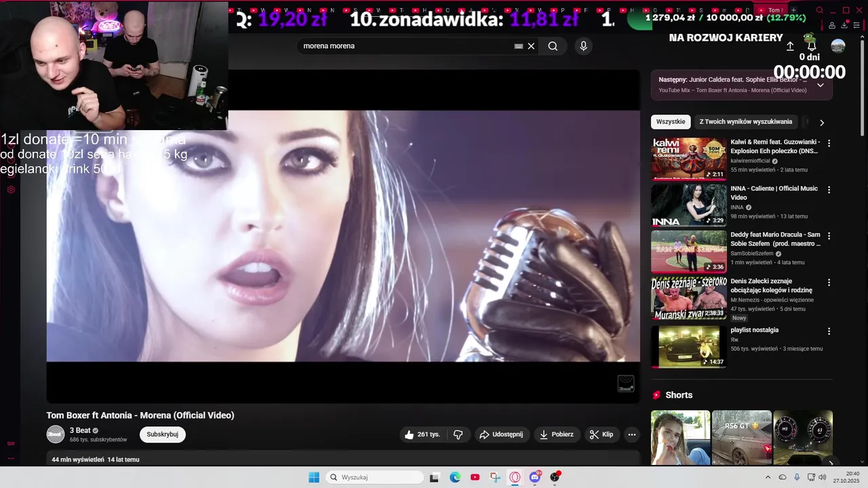Expand the next-up YouTube Mix panel
The image size is (868, 488).
click(820, 85)
